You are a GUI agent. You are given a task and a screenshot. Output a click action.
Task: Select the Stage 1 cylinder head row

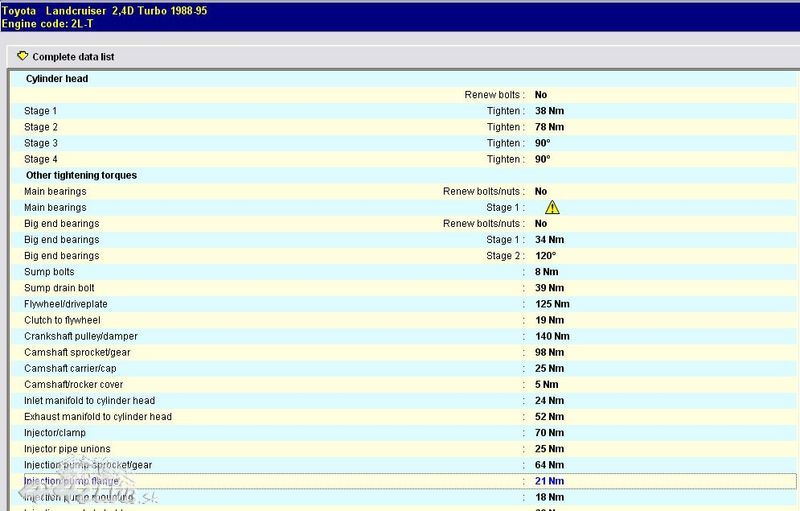tap(403, 111)
